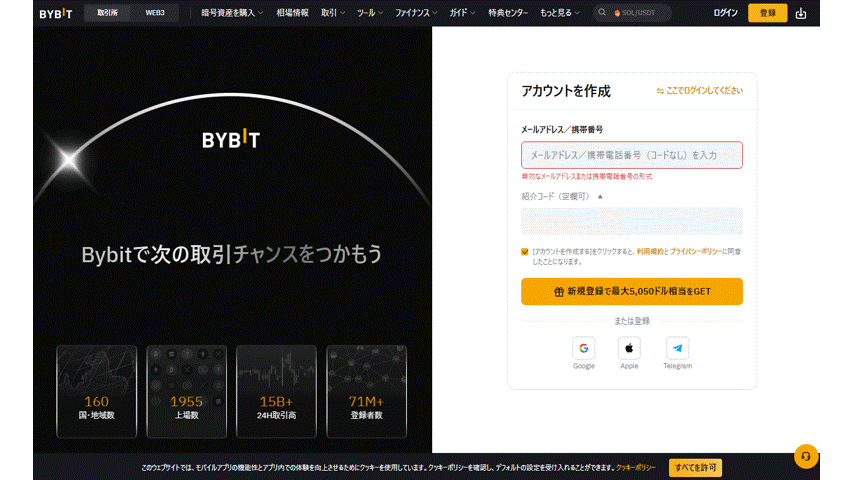Click the Bybit logo in the header

[55, 13]
